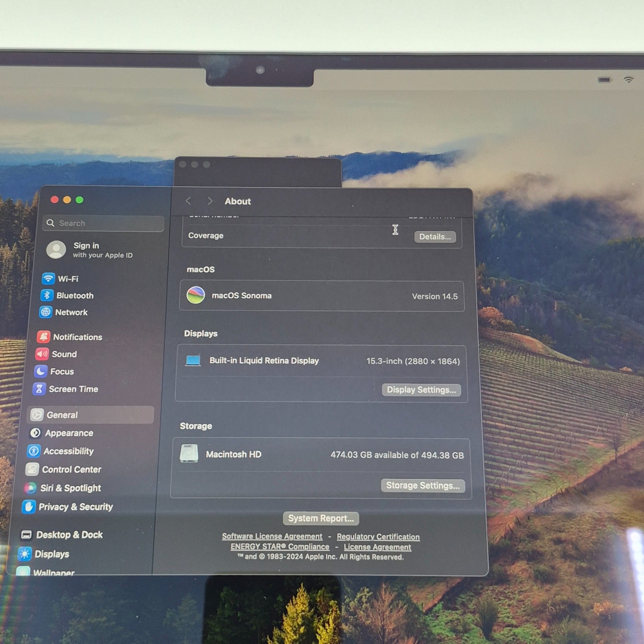Click the Macintosh HD drive icon

click(189, 454)
